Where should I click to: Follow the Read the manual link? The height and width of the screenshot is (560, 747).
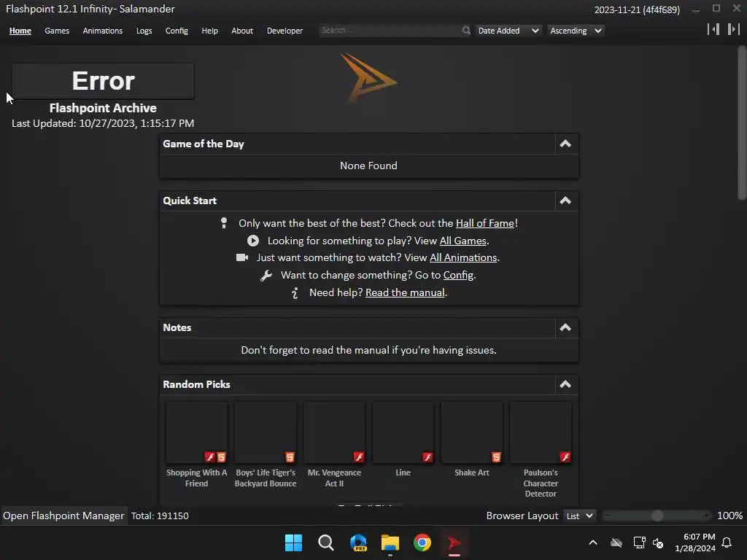point(405,293)
